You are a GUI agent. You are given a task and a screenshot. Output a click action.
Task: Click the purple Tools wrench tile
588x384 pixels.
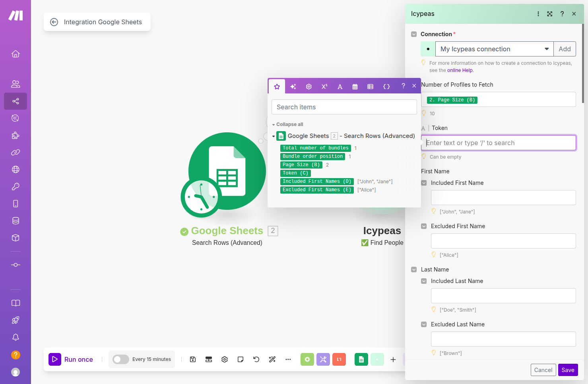(x=323, y=359)
